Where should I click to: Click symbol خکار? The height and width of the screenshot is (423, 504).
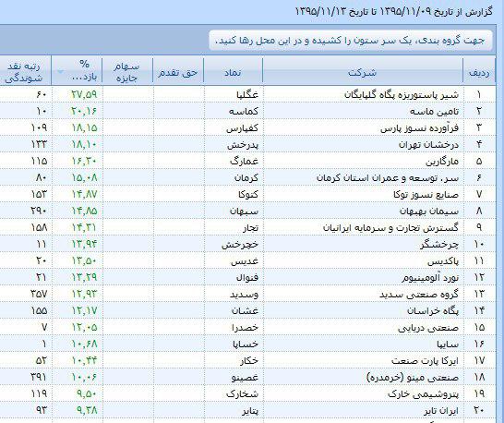point(249,360)
